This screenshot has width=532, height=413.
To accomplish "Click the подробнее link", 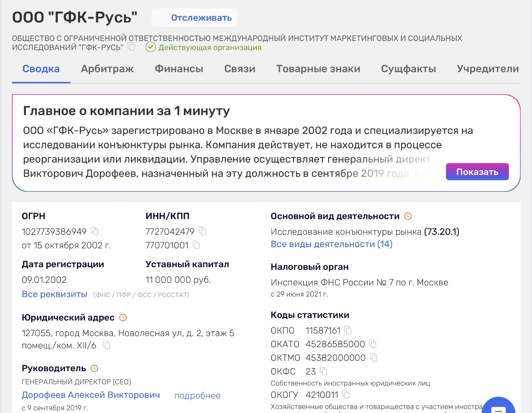I will point(197,396).
